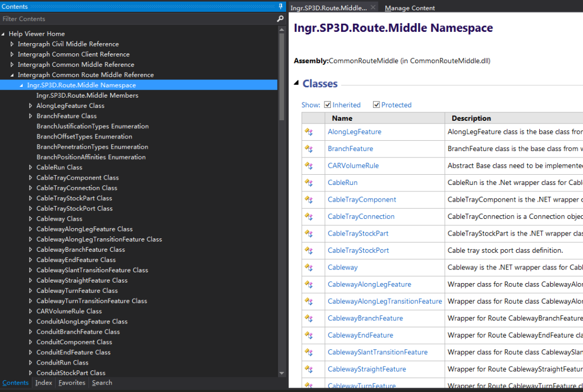583x392 pixels.
Task: Open the CablewaySlantTransitionFeature link
Action: click(377, 352)
